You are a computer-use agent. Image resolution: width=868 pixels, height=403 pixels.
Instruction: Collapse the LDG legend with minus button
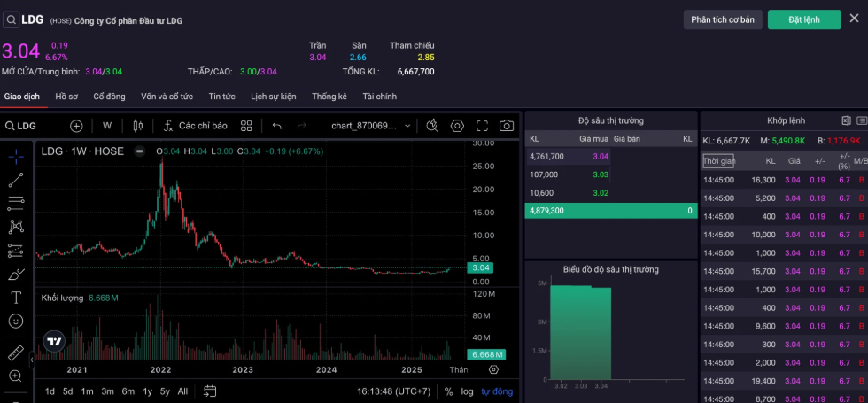tap(140, 151)
